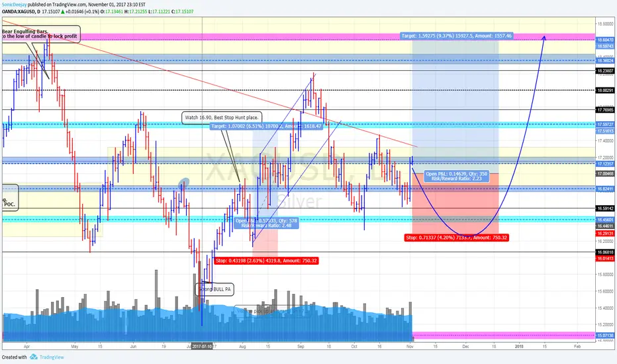Image resolution: width=617 pixels, height=364 pixels.
Task: Click the 15.07138 price axis label
Action: pyautogui.click(x=605, y=336)
